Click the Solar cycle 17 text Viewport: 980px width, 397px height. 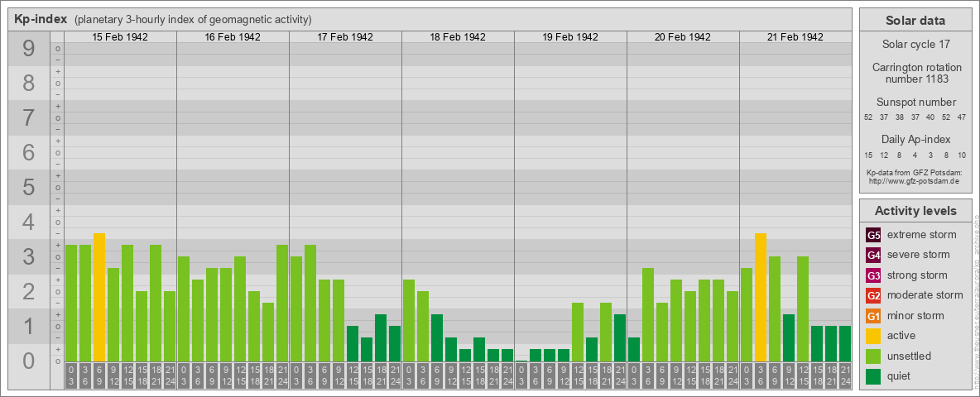coord(915,45)
